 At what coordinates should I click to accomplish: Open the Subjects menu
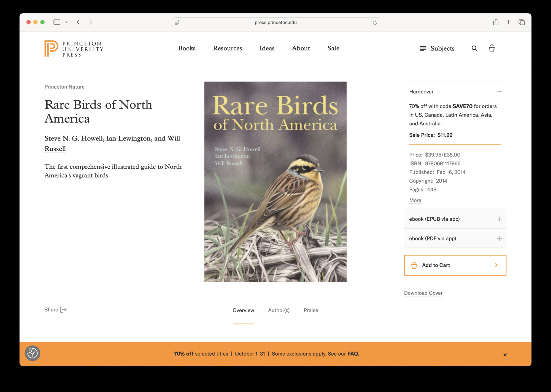pos(437,48)
